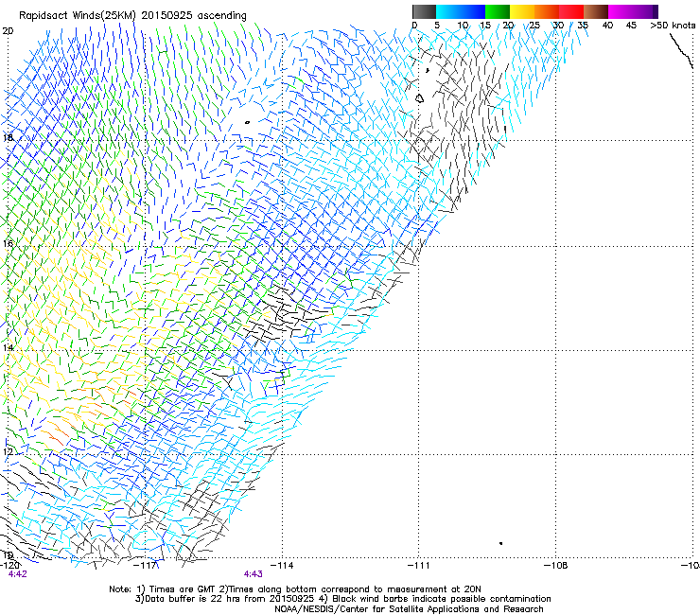Click the island outline at the -111 meridian
The image size is (700, 615).
[419, 98]
